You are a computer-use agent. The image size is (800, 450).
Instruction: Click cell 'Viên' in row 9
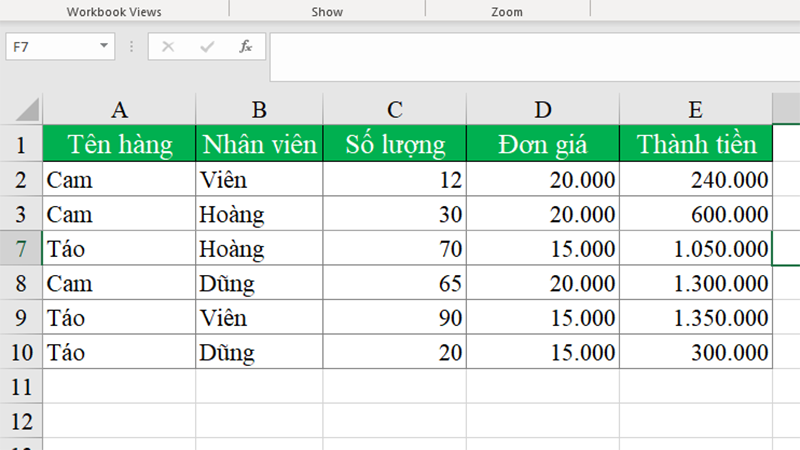[259, 317]
